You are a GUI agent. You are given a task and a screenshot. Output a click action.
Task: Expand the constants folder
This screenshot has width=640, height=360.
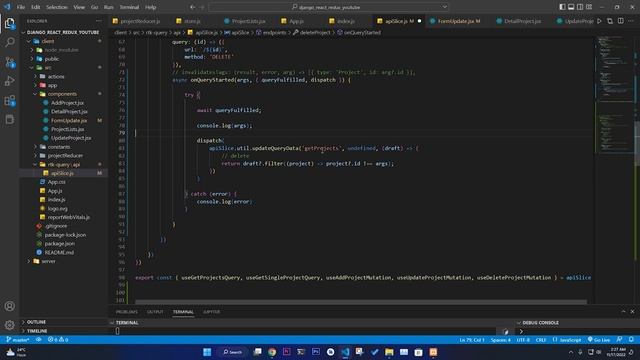pos(59,147)
